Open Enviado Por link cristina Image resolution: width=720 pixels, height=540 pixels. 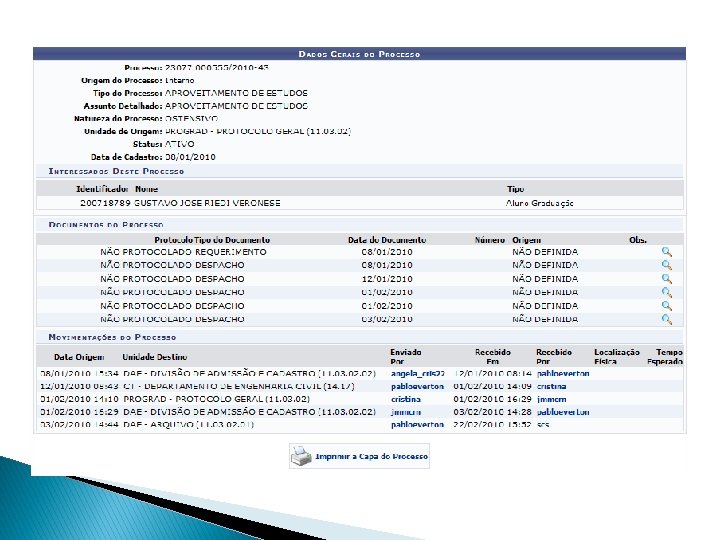(x=406, y=399)
